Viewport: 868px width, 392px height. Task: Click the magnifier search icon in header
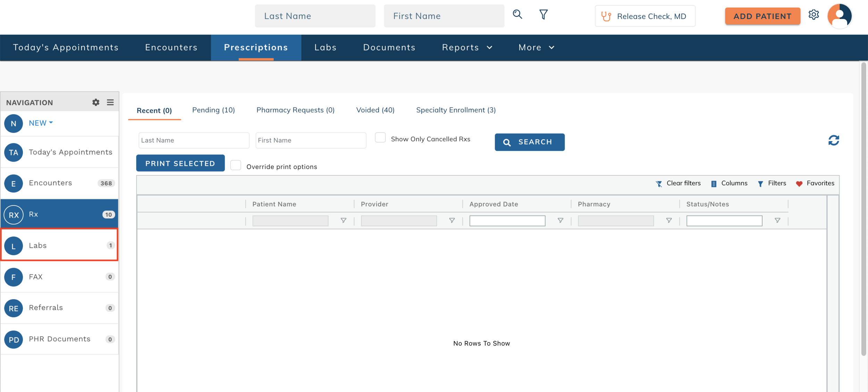pos(517,15)
